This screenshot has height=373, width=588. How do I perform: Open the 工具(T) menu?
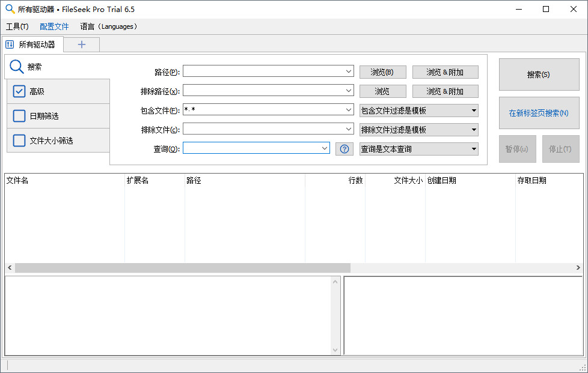pos(17,26)
